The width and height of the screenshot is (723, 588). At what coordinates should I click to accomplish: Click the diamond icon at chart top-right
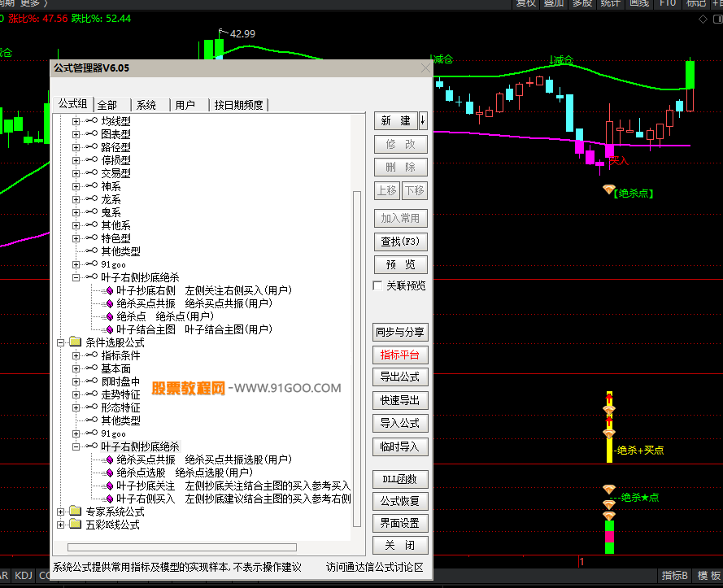click(x=703, y=20)
